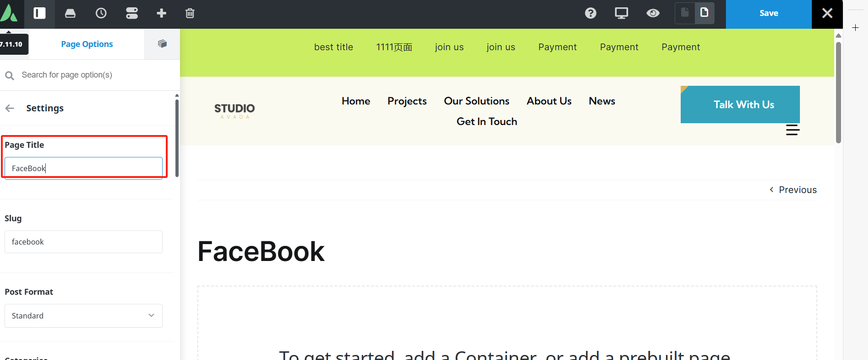Click the Talk With Us button

(x=740, y=104)
